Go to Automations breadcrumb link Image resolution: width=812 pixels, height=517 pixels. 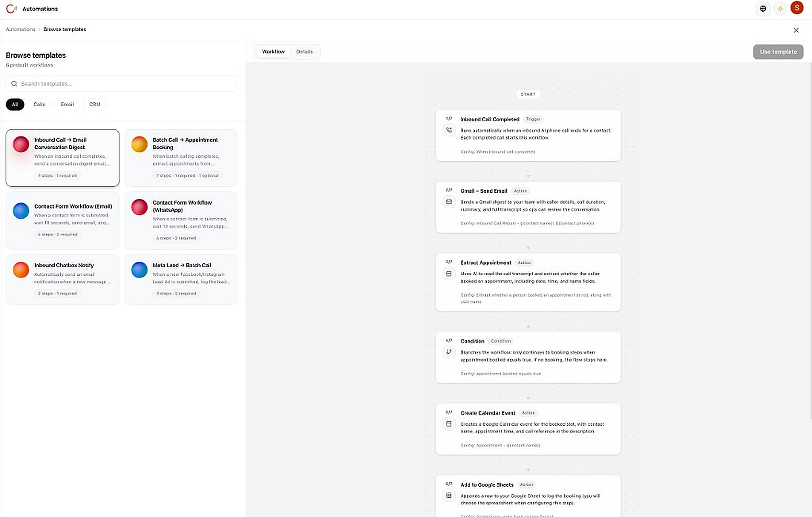[x=21, y=29]
